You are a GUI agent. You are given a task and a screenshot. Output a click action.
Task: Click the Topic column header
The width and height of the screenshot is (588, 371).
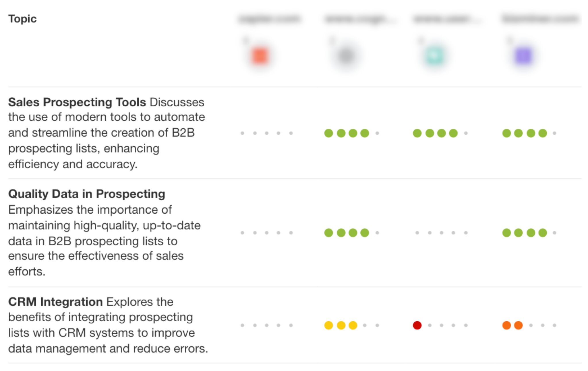[x=22, y=19]
